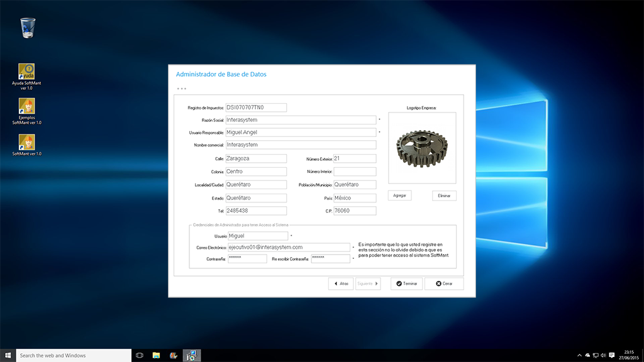Go back with the Atras button
The height and width of the screenshot is (362, 644).
click(x=340, y=283)
